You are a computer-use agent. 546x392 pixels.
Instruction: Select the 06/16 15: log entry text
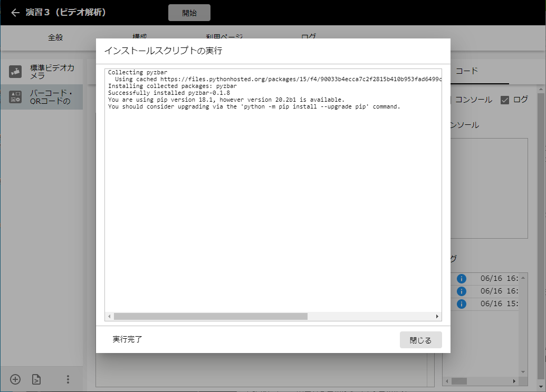499,303
